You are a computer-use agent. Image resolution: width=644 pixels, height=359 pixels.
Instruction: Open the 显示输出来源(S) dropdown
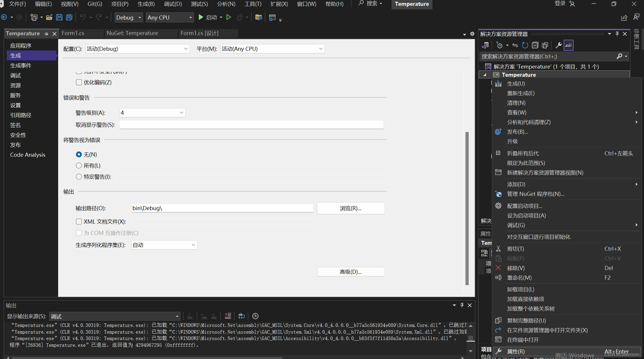[115, 316]
